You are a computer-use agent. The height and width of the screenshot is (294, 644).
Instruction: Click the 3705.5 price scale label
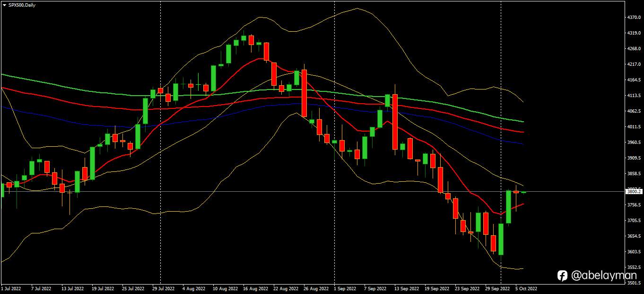coord(634,221)
